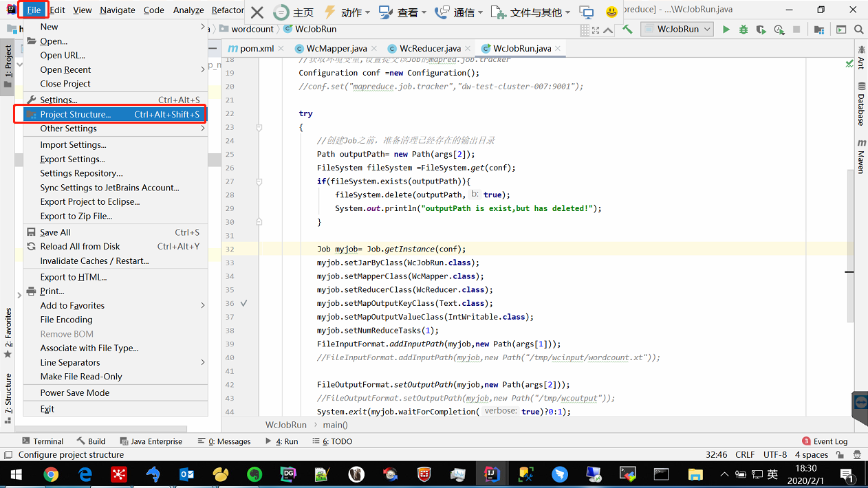
Task: Click Search Everywhere magnifier icon
Action: [858, 30]
